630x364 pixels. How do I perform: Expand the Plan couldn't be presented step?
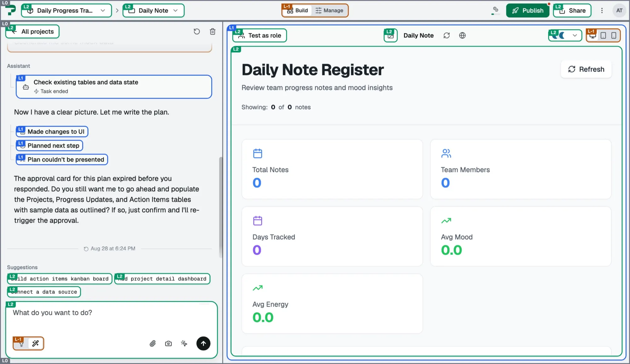pos(62,160)
